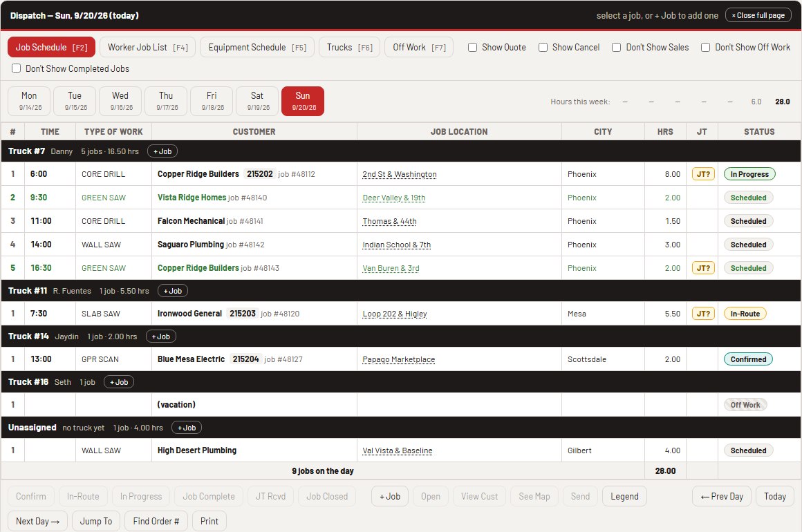Switch to Wed 9/16/26 day
This screenshot has height=532, width=802.
click(x=120, y=101)
